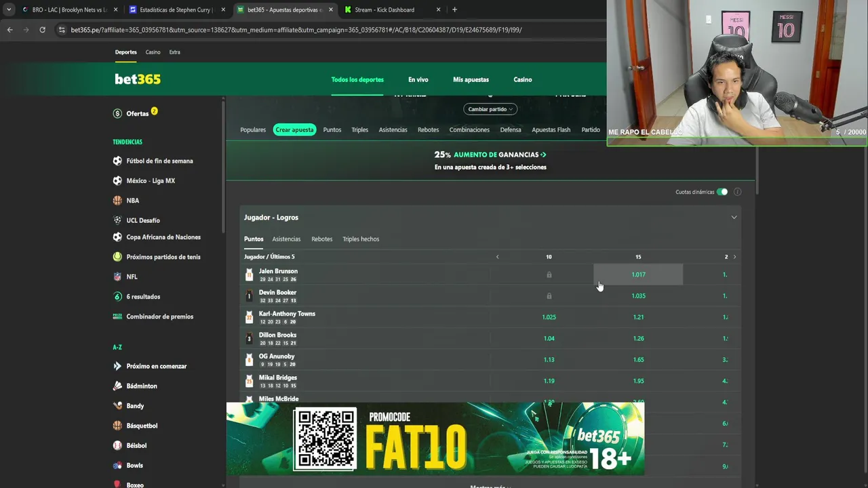The image size is (868, 488).
Task: Click FAT10 promo QR code banner
Action: point(435,439)
